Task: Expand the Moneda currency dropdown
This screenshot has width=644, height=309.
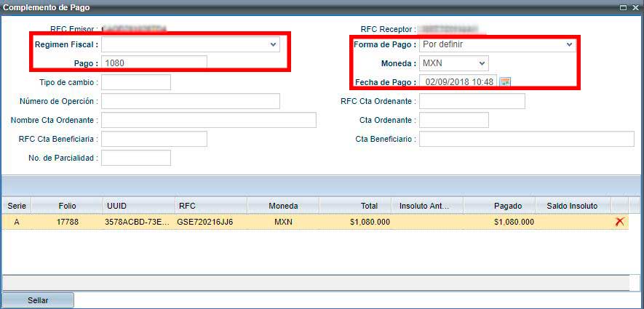Action: 482,63
